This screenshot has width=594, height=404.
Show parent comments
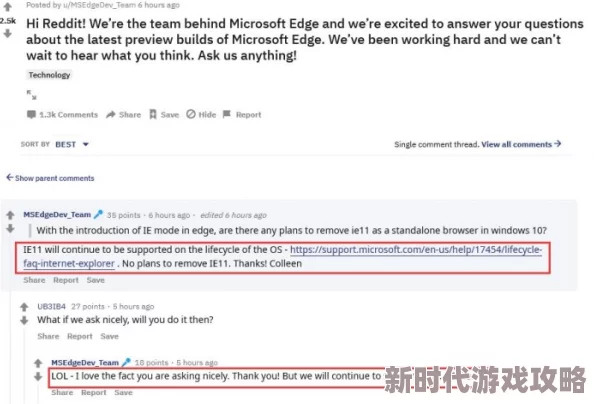(x=50, y=178)
